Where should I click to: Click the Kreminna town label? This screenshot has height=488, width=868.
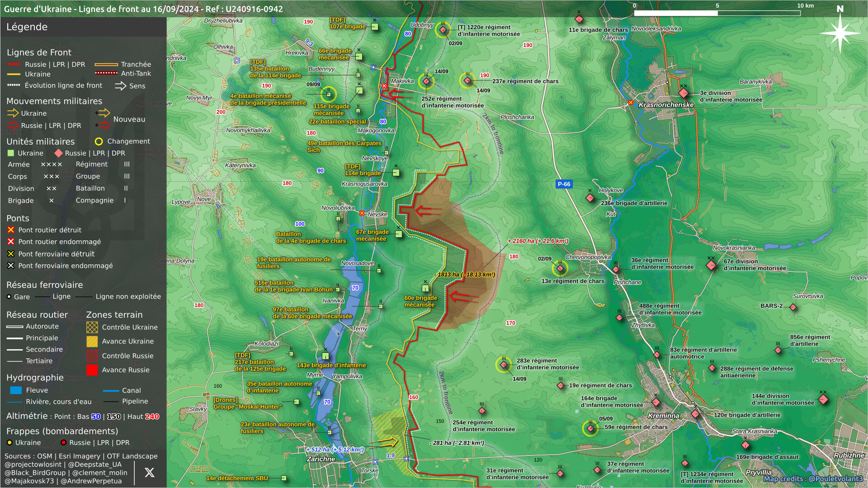(x=663, y=416)
